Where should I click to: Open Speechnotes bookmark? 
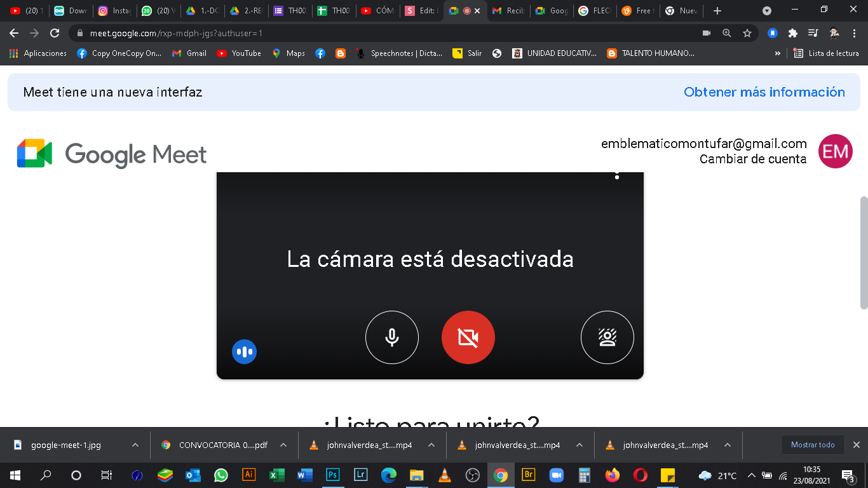tap(399, 53)
